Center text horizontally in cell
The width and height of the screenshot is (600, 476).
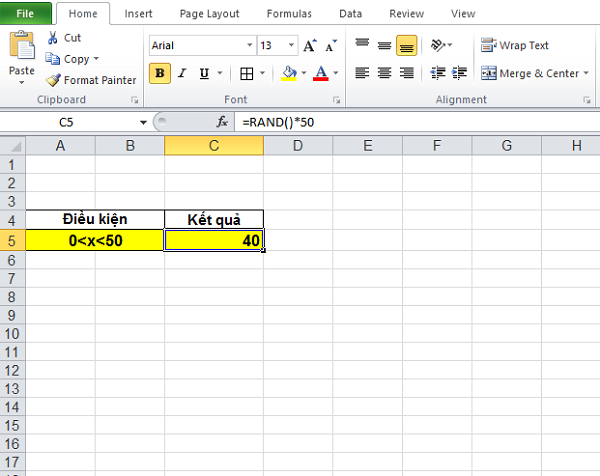click(384, 73)
